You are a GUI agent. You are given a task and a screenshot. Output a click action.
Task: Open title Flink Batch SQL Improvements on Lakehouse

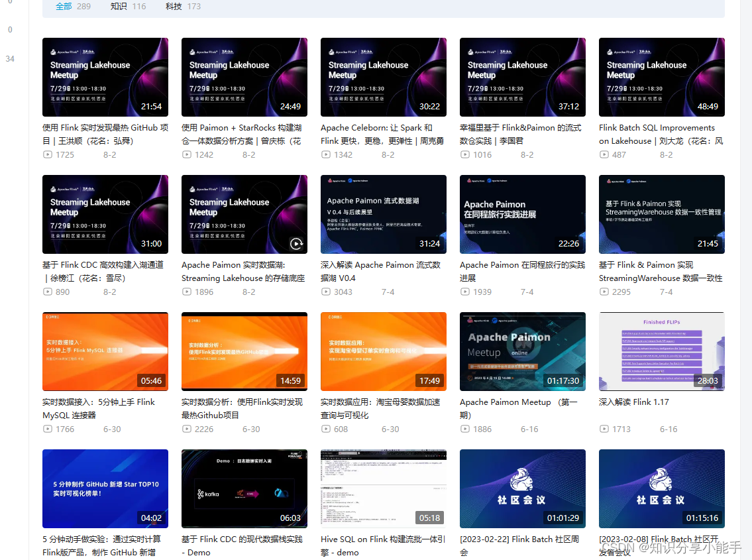click(661, 135)
